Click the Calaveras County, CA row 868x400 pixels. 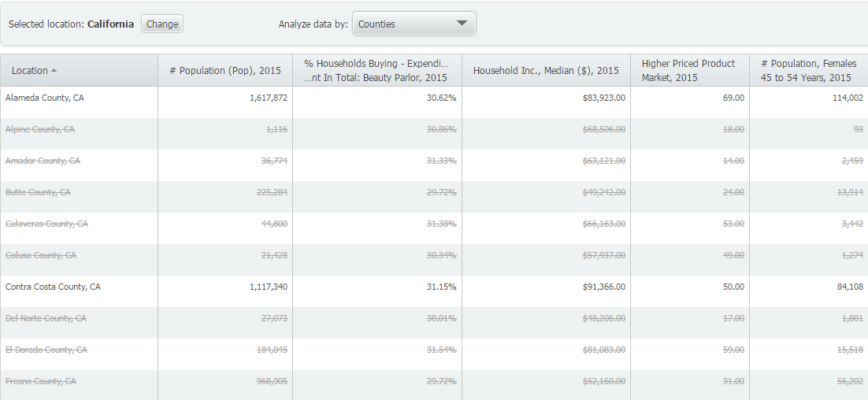coord(46,224)
